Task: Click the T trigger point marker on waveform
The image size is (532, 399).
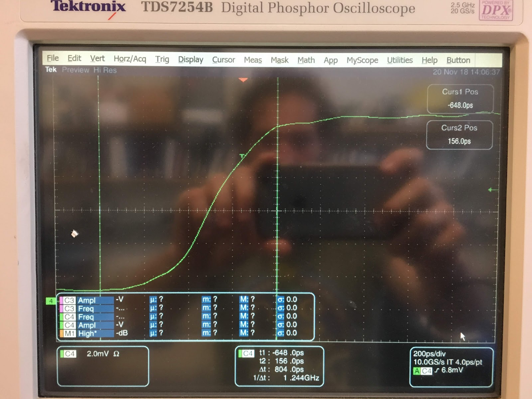Action: point(242,156)
